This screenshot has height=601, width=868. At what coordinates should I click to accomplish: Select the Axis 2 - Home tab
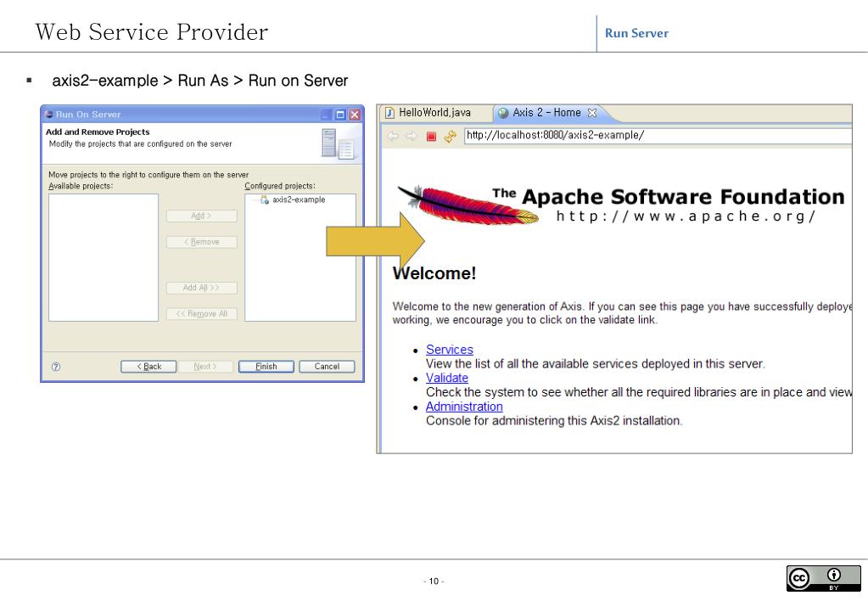pos(546,113)
